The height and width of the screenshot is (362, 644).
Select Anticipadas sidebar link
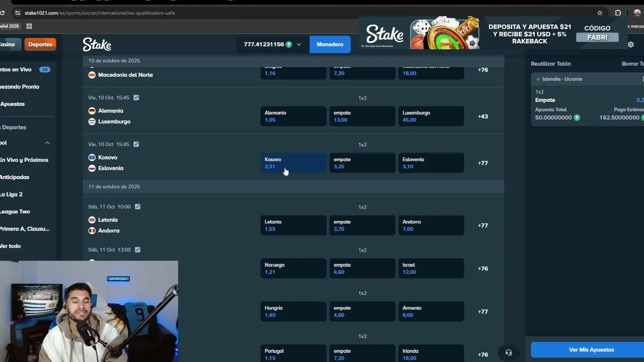point(15,177)
